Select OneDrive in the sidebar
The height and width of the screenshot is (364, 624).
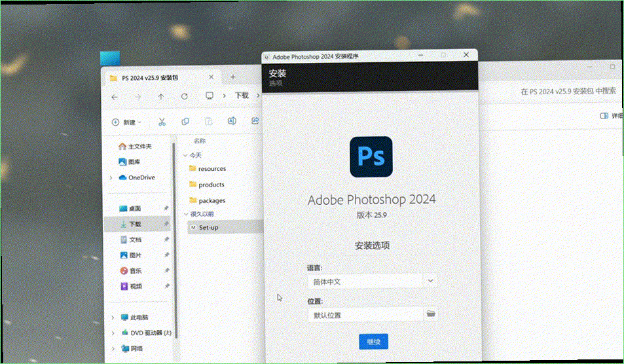coord(138,177)
